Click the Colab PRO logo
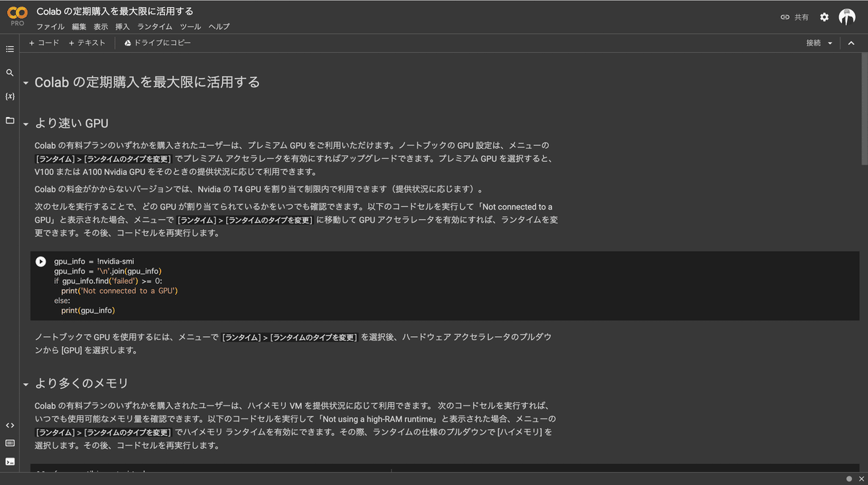 [16, 16]
